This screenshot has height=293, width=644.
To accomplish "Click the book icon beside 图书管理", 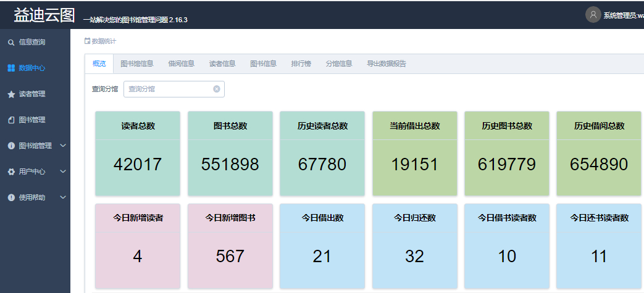I will (11, 120).
